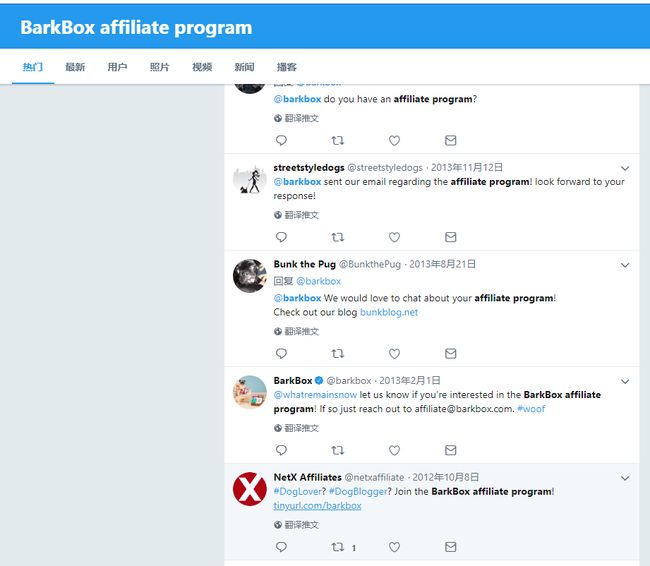Open BarkBox profile picture
The height and width of the screenshot is (566, 650).
click(x=250, y=392)
